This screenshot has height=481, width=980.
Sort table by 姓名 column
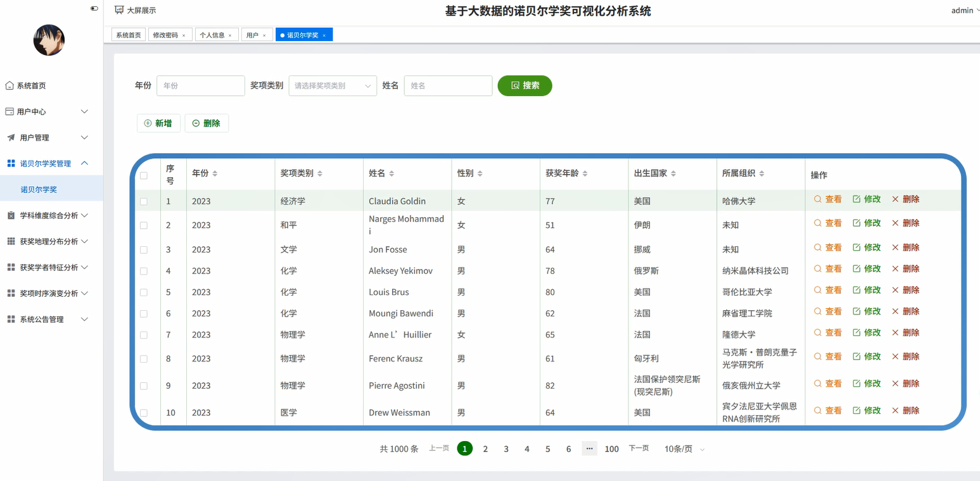click(391, 173)
